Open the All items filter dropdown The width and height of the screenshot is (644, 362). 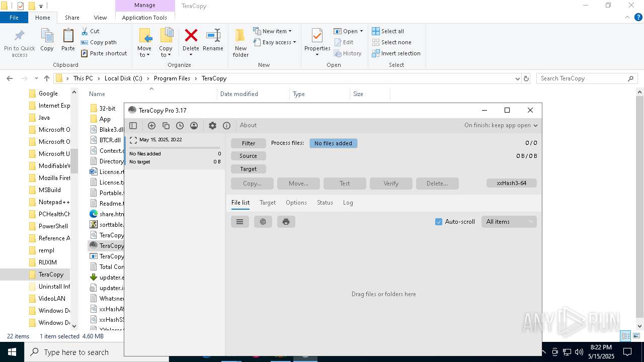509,222
